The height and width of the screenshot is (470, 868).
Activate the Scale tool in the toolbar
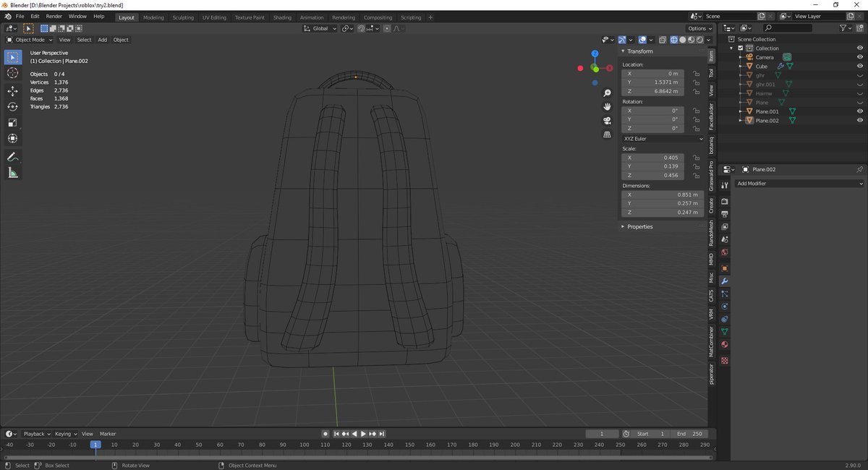12,122
